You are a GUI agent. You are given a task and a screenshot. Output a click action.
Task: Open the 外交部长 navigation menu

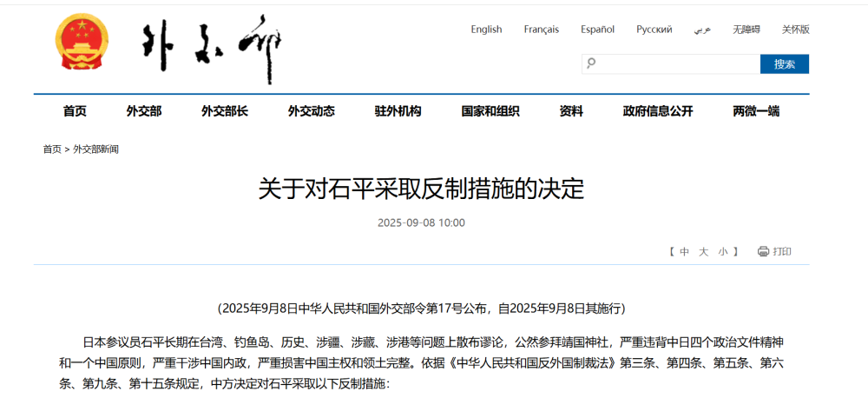point(225,111)
